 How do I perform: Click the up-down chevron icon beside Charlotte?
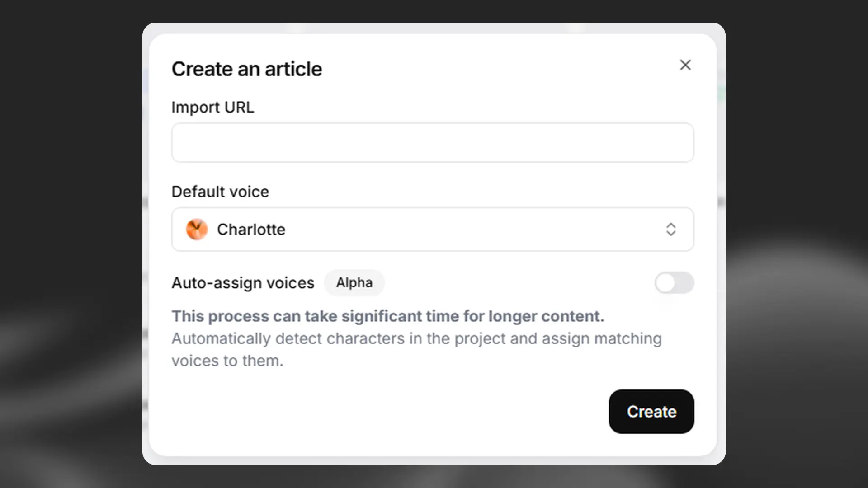coord(671,229)
